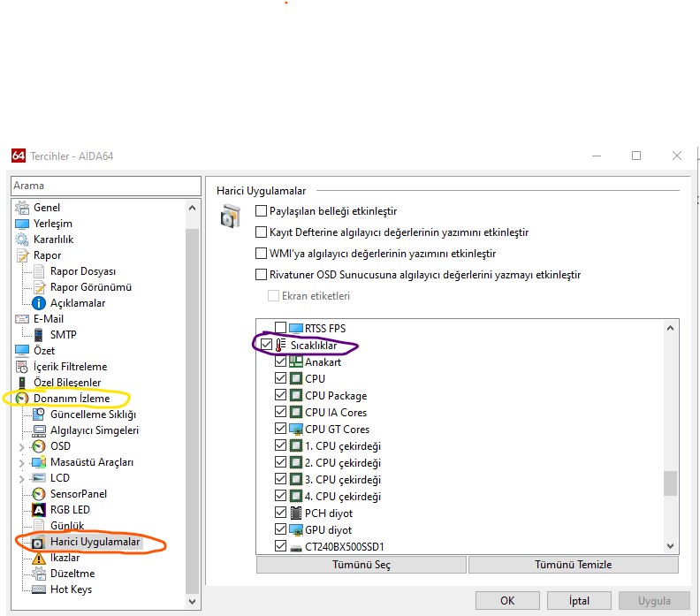The width and height of the screenshot is (700, 616).
Task: Enable Rivatuner OSD Sunucusuna checkbox
Action: coord(261,275)
